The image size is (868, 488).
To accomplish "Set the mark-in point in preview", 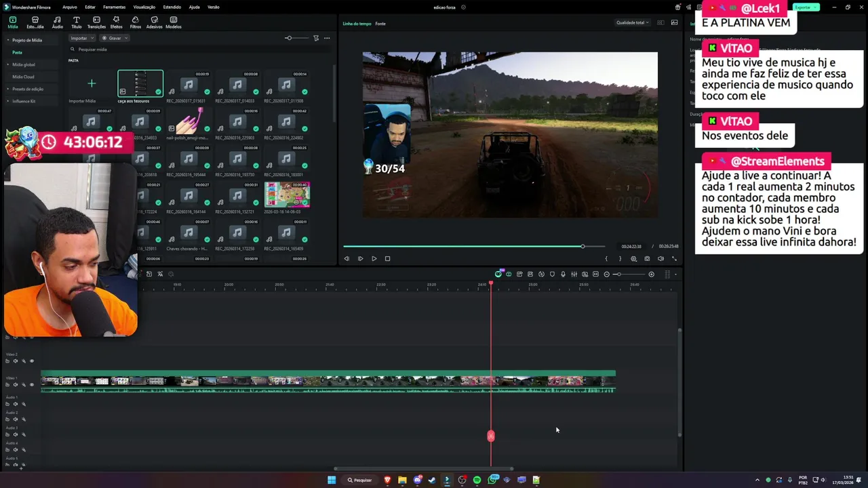I will click(606, 258).
